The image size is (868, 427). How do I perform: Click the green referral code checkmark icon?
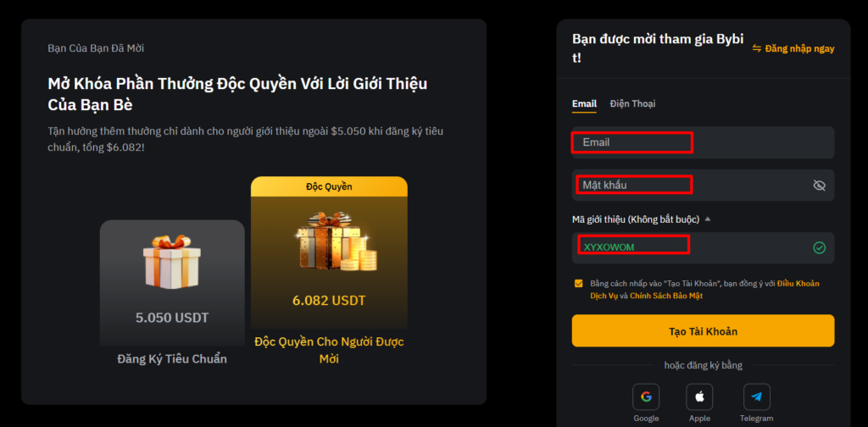click(820, 247)
